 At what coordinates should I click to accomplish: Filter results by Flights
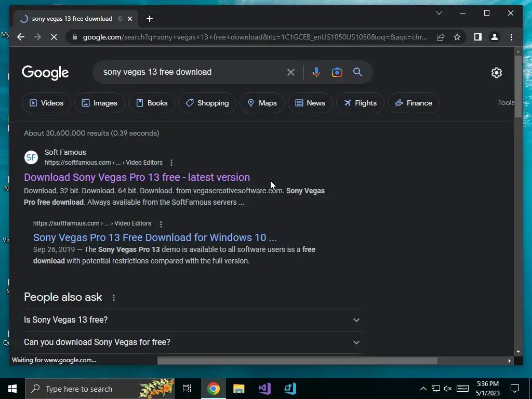pyautogui.click(x=360, y=103)
